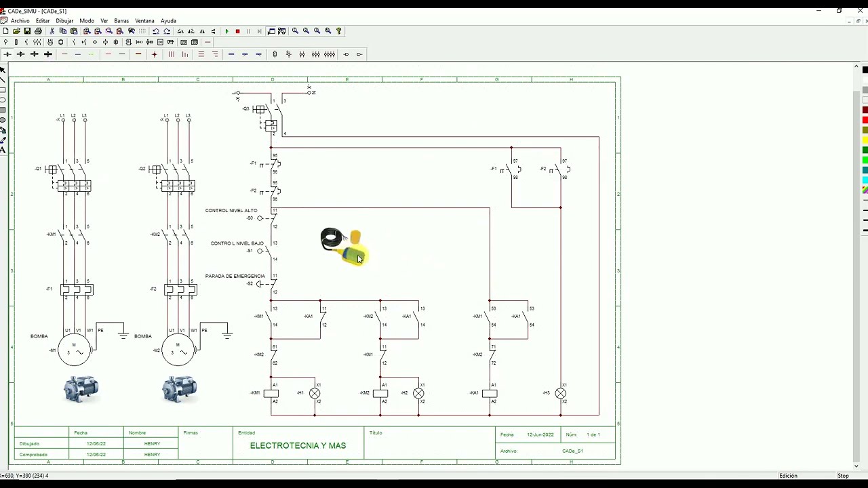Viewport: 868px width, 488px height.
Task: Click the 'ELECTROTECNIA Y MAS' title block text
Action: click(x=298, y=445)
